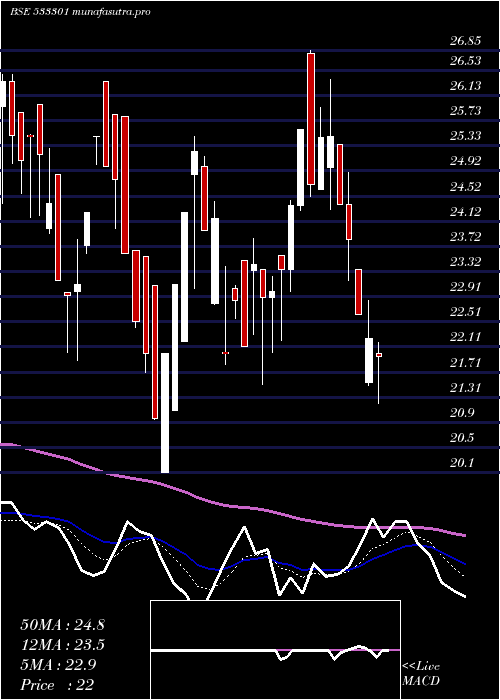Click the 22.11 price axis label
Image resolution: width=500 pixels, height=700 pixels.
[x=466, y=337]
